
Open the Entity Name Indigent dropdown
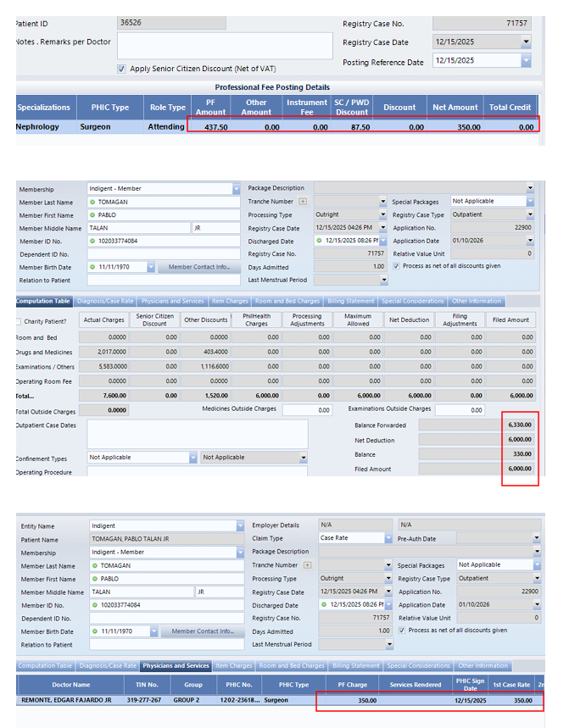(240, 525)
